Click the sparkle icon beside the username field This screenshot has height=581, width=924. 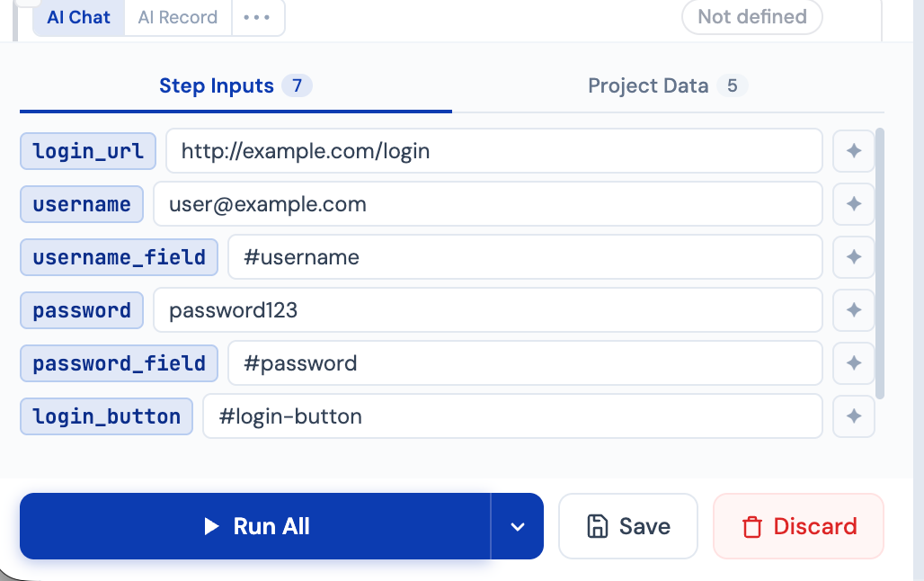(853, 204)
